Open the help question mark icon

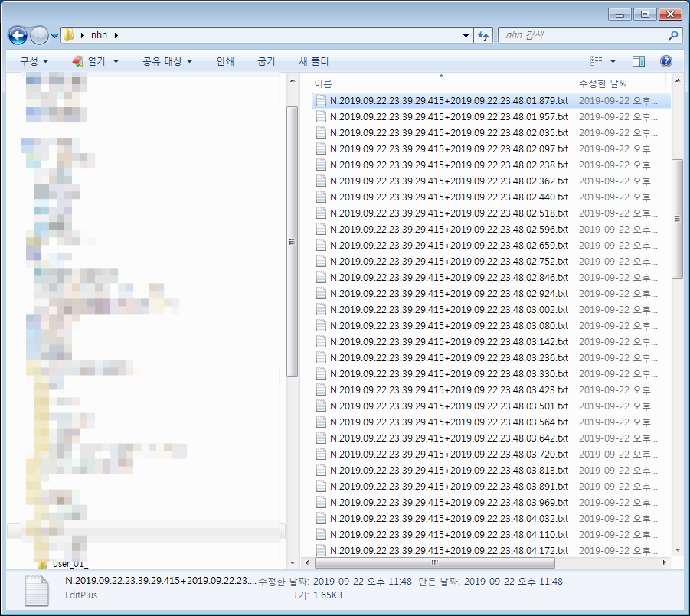click(665, 61)
